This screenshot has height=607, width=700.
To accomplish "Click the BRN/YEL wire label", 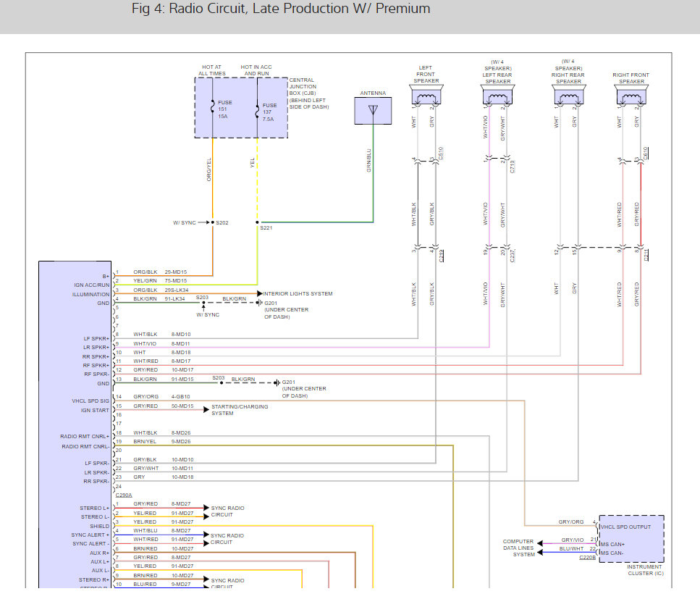I will pyautogui.click(x=145, y=442).
